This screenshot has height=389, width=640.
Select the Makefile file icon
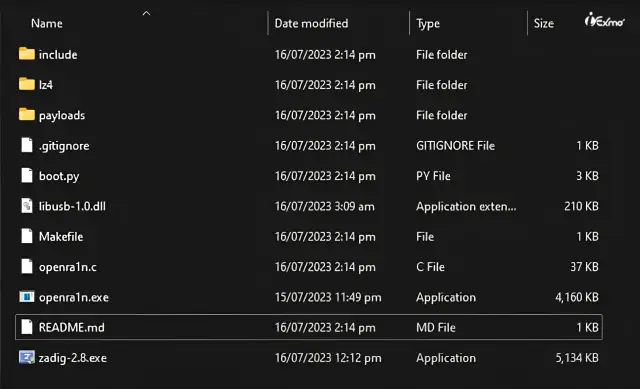(x=27, y=236)
